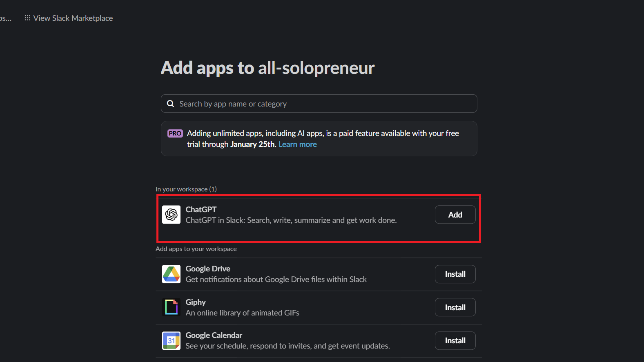Viewport: 644px width, 362px height.
Task: Open the Learn more link
Action: pos(298,144)
